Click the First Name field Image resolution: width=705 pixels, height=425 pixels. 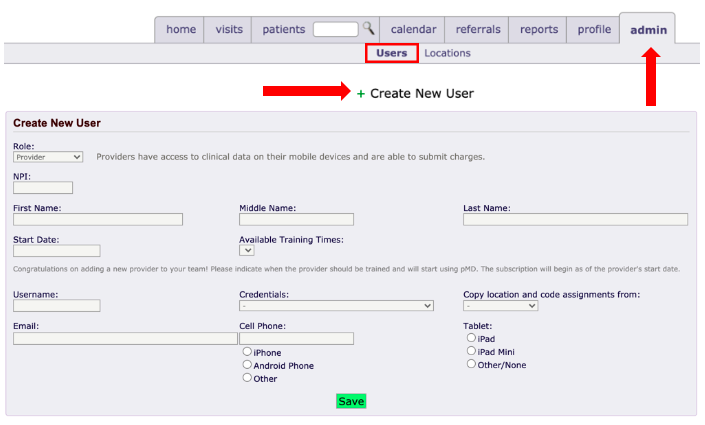[x=98, y=219]
